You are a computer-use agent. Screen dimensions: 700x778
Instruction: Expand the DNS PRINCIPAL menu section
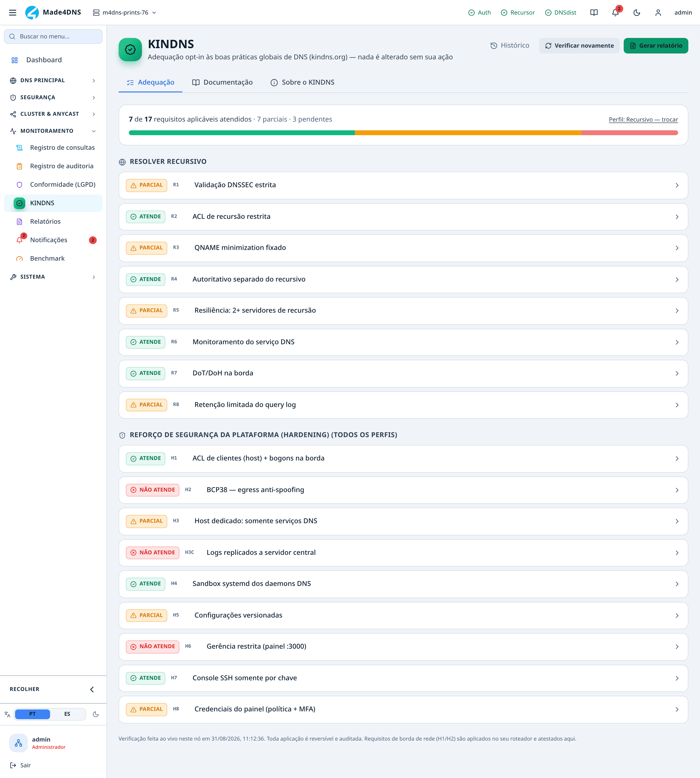53,80
